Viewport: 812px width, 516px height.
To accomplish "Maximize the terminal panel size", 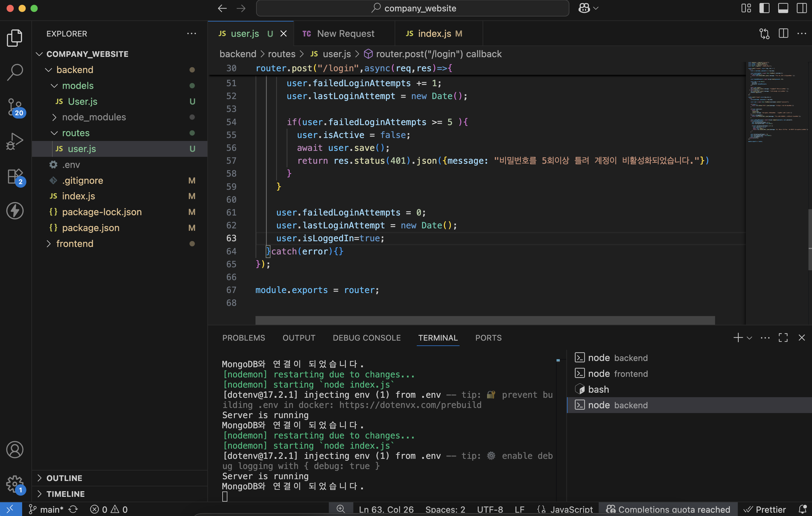I will click(x=783, y=338).
